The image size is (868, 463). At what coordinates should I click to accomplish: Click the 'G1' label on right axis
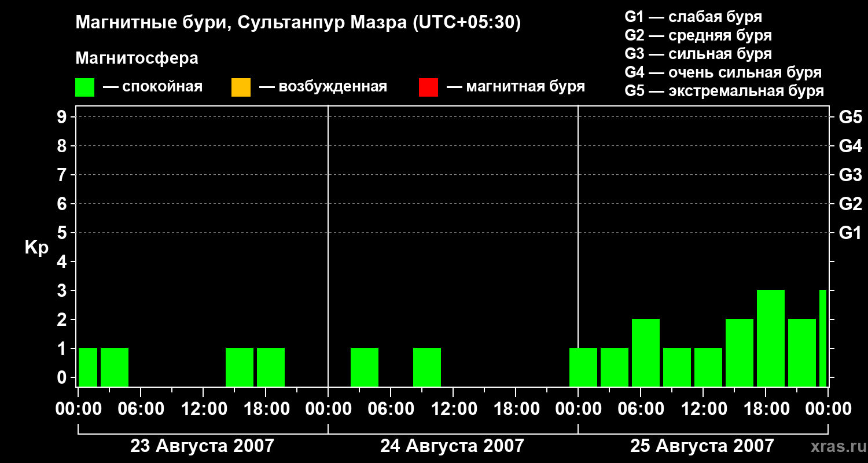pyautogui.click(x=850, y=233)
